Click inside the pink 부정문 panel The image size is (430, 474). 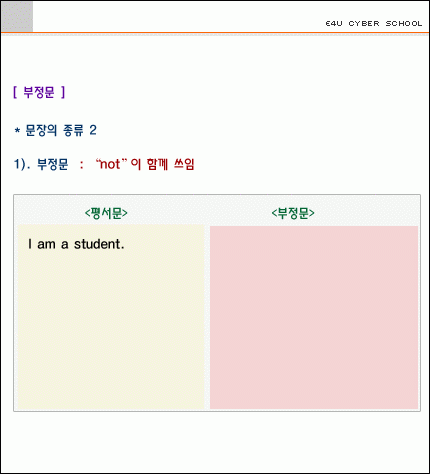[314, 317]
